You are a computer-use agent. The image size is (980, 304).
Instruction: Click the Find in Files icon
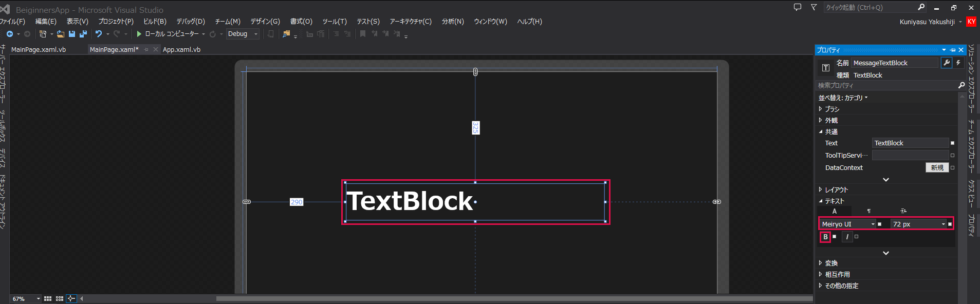tap(286, 34)
